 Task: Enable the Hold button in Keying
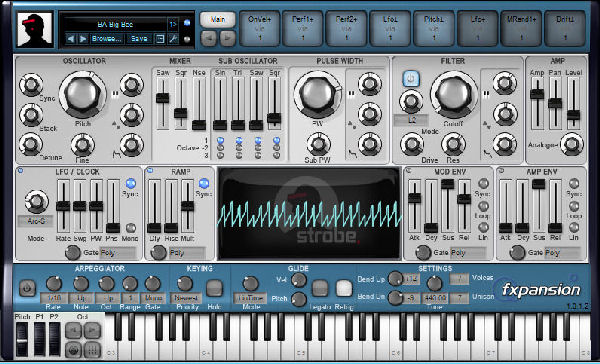214,288
